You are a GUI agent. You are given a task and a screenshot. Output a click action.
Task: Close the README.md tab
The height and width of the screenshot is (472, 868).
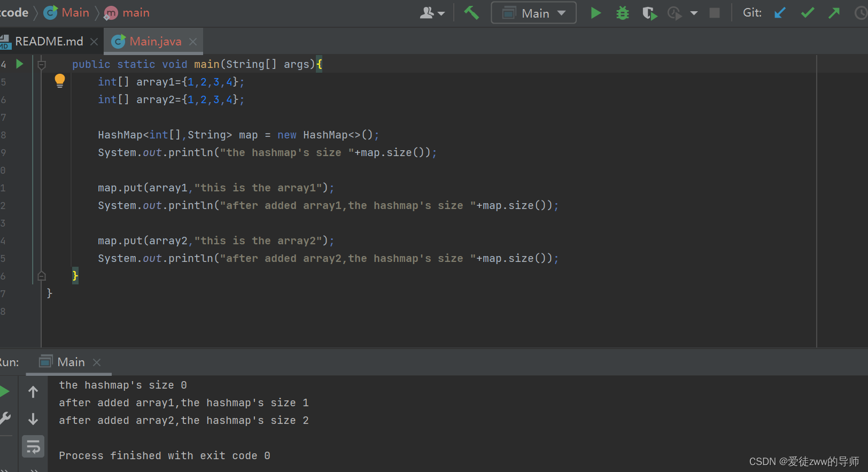coord(94,41)
